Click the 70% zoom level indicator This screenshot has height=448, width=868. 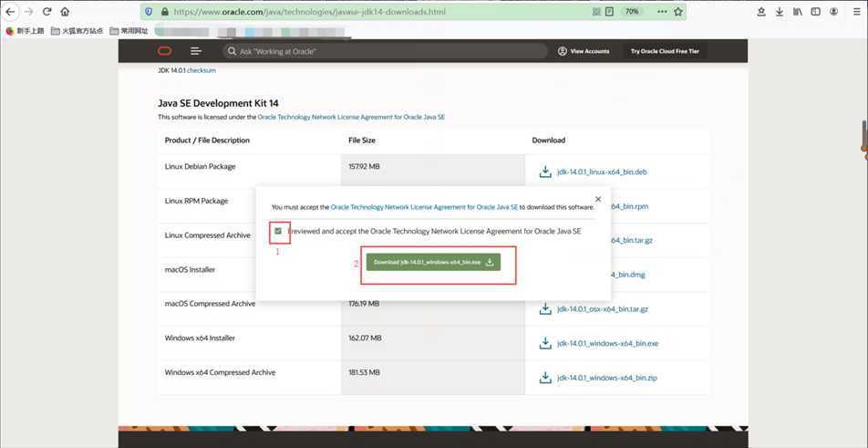pos(632,11)
